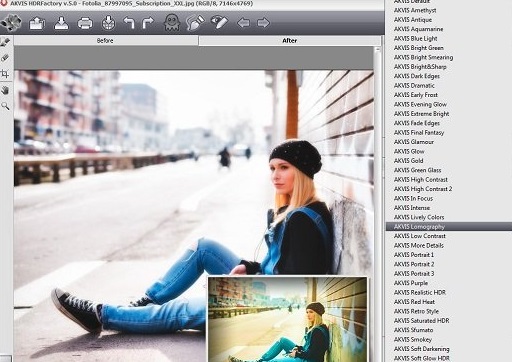Click the save image download icon
The height and width of the screenshot is (362, 512).
61,23
